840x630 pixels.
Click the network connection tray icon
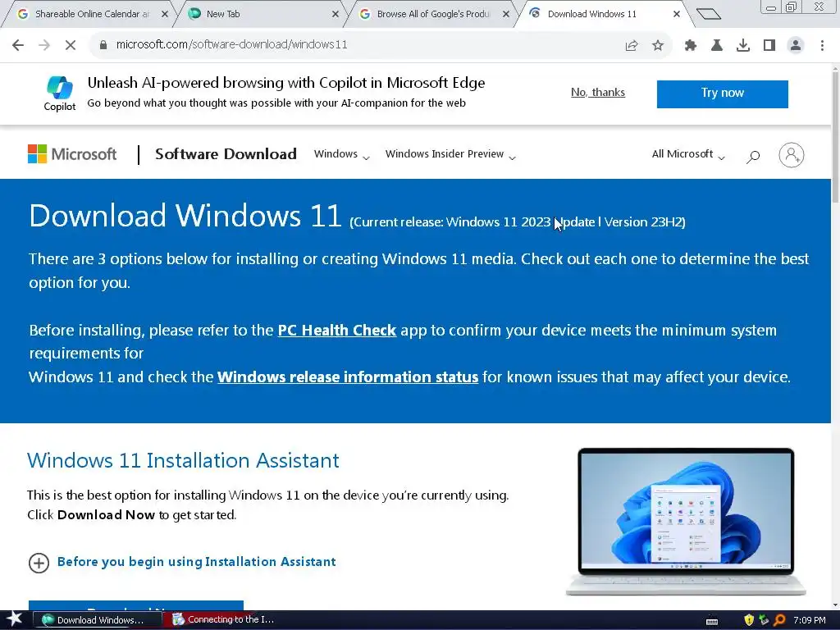(764, 620)
